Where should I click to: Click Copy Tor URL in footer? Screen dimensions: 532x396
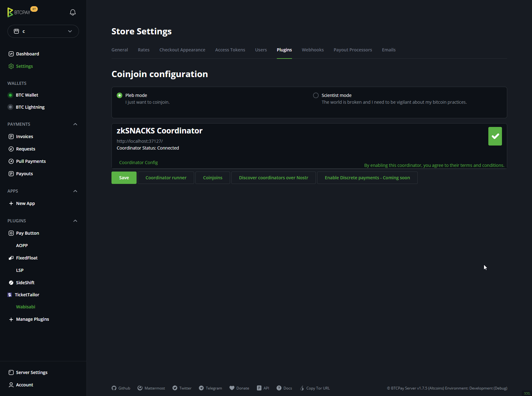pyautogui.click(x=315, y=388)
